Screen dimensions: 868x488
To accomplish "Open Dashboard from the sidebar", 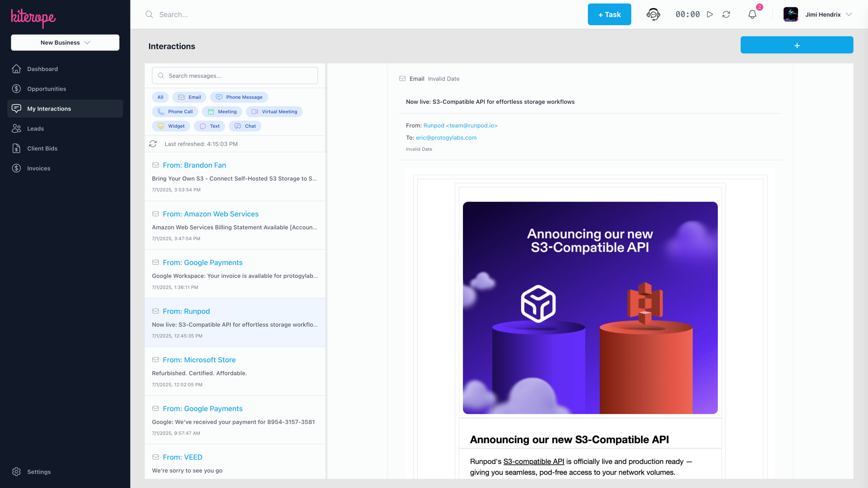I will coord(65,69).
